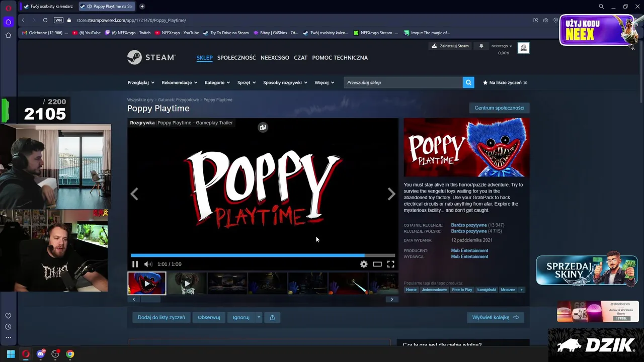This screenshot has height=362, width=644.
Task: Expand the Ignoruj dropdown arrow
Action: click(259, 317)
